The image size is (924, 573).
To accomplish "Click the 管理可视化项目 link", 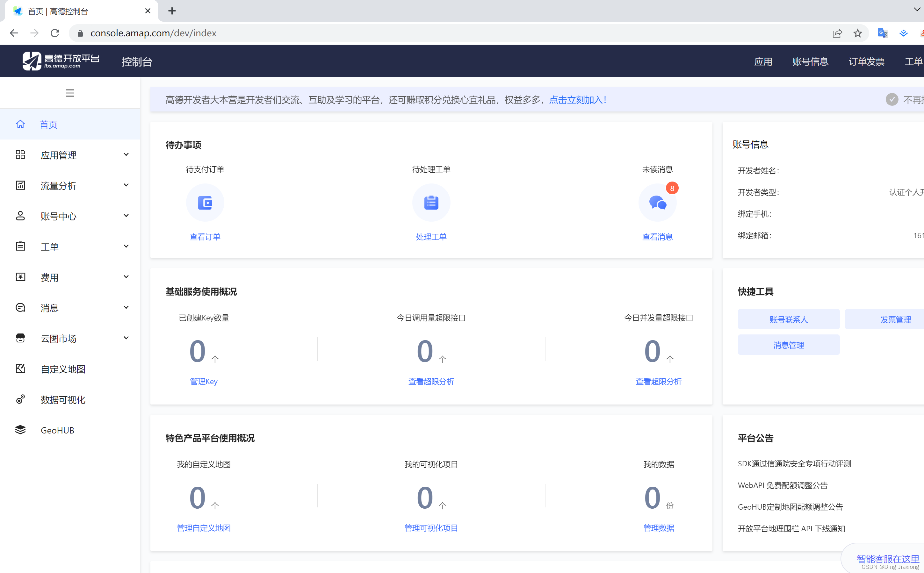I will (431, 528).
